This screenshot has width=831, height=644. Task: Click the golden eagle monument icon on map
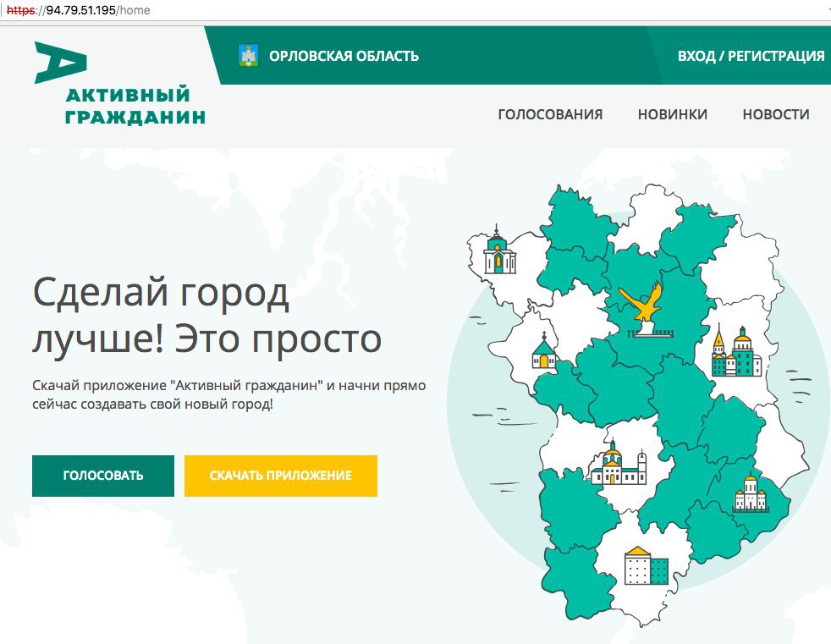645,310
